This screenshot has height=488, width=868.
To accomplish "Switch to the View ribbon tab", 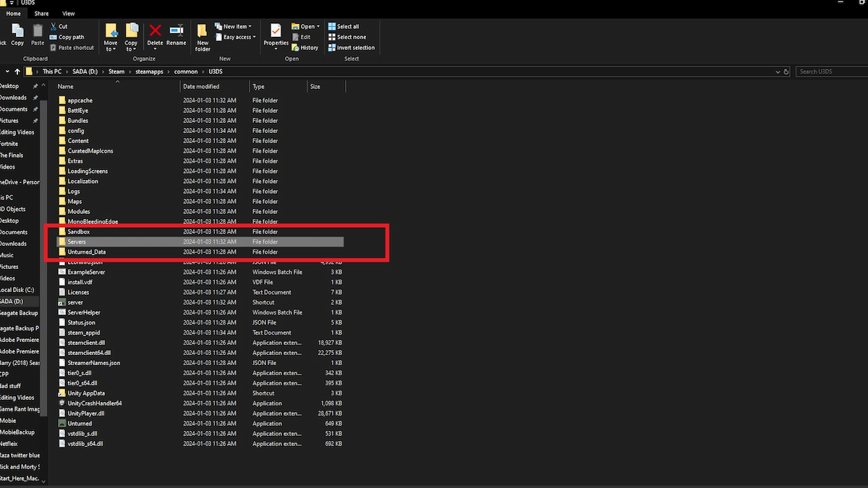I will pos(68,14).
